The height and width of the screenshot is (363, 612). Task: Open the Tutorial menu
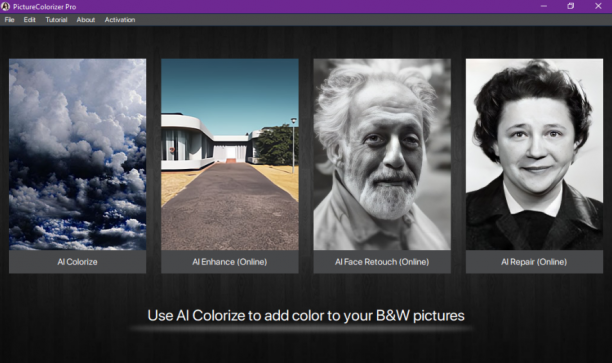click(56, 20)
